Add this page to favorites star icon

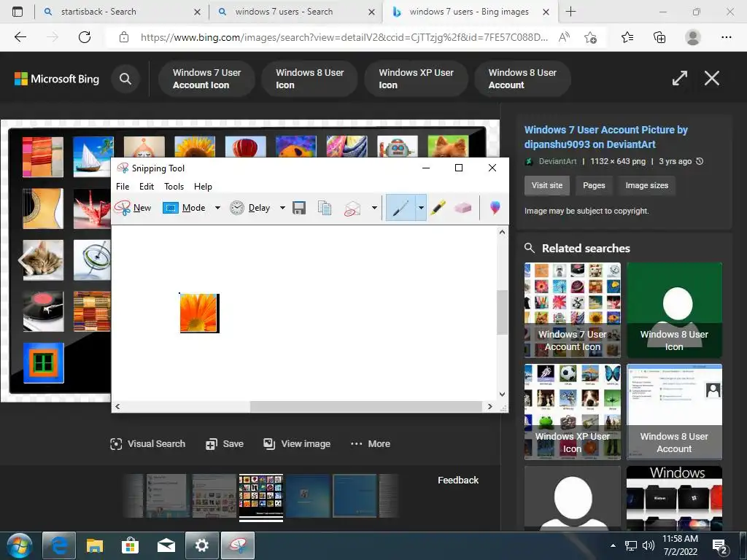point(591,37)
